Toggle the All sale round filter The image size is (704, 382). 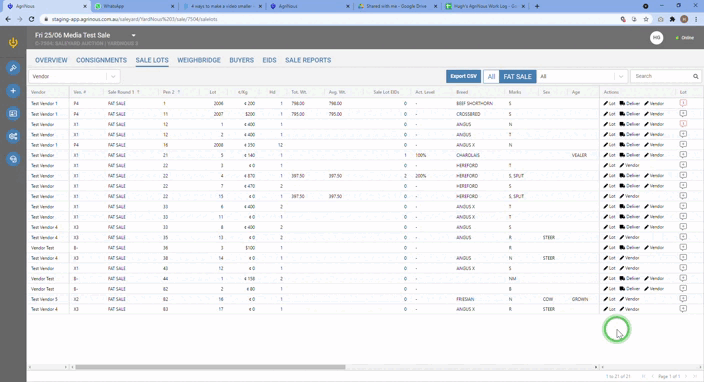[x=491, y=77]
